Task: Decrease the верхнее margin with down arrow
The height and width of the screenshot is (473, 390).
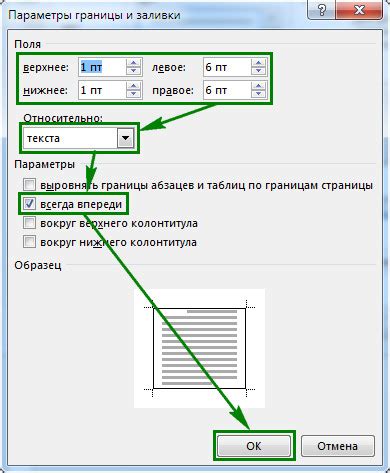Action: [134, 71]
